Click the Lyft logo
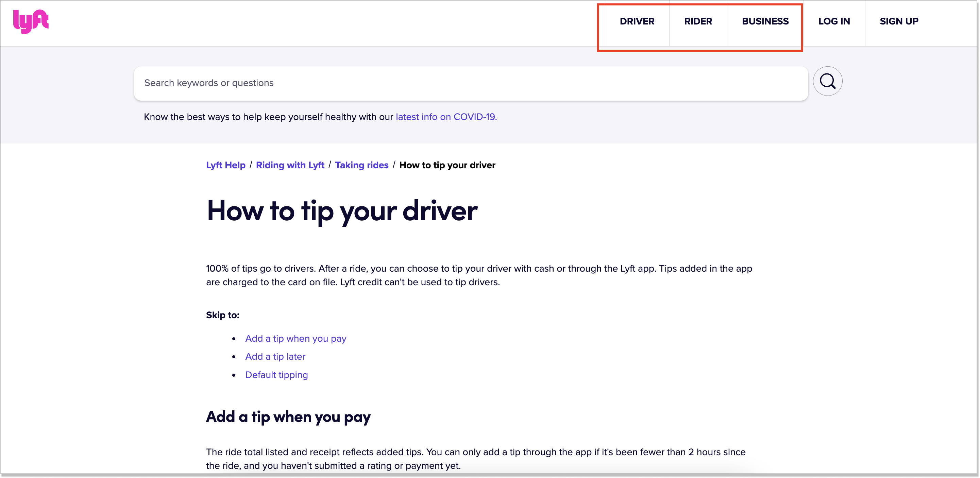 31,22
